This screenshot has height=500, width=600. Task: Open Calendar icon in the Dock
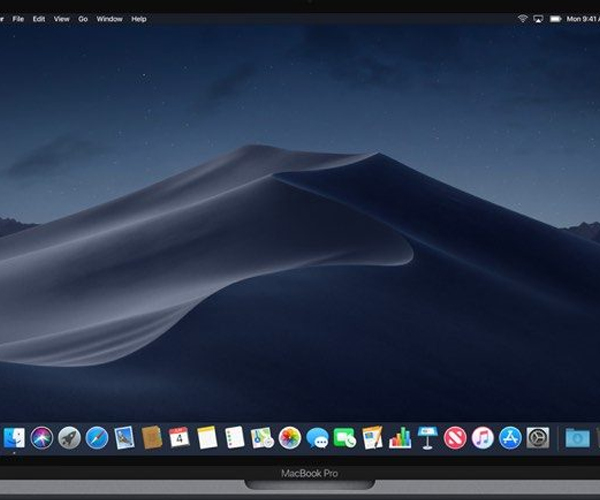[x=179, y=437]
